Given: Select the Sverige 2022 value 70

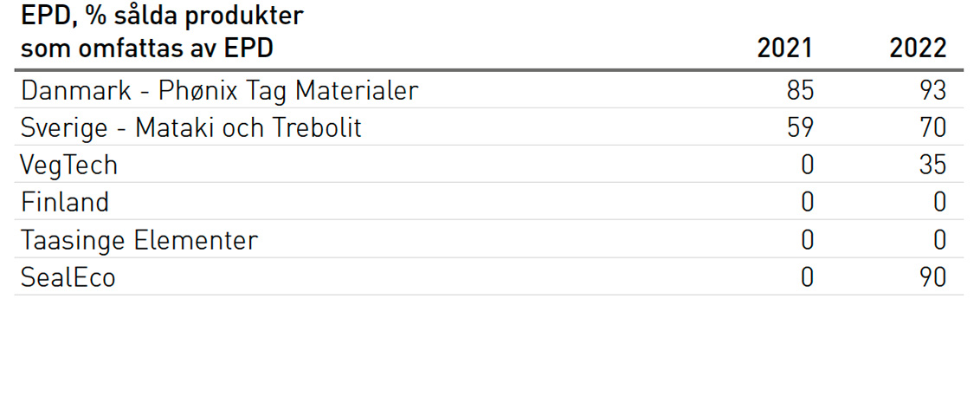Looking at the screenshot, I should click(x=931, y=128).
